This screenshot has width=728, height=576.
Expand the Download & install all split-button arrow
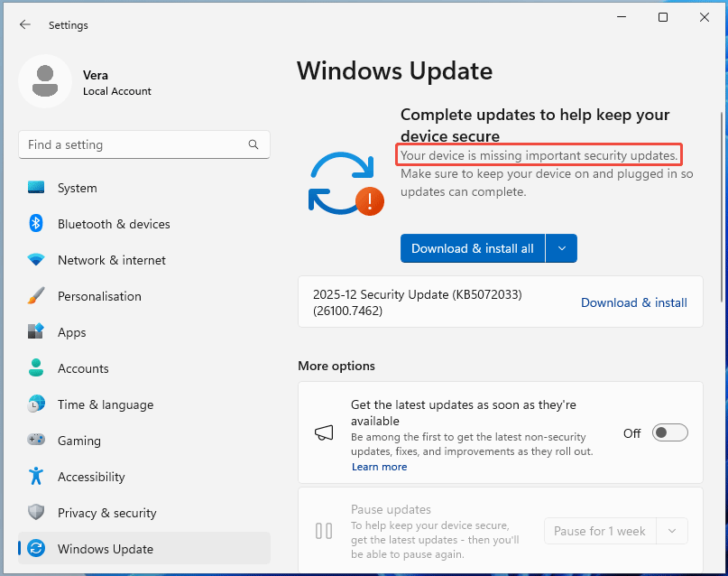[562, 248]
